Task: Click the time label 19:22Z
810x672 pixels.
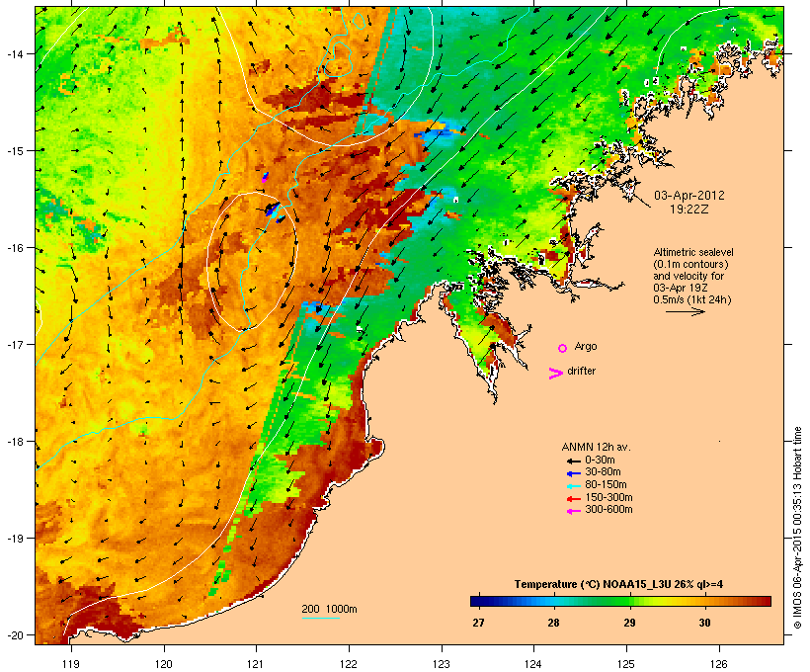Action: click(x=689, y=210)
